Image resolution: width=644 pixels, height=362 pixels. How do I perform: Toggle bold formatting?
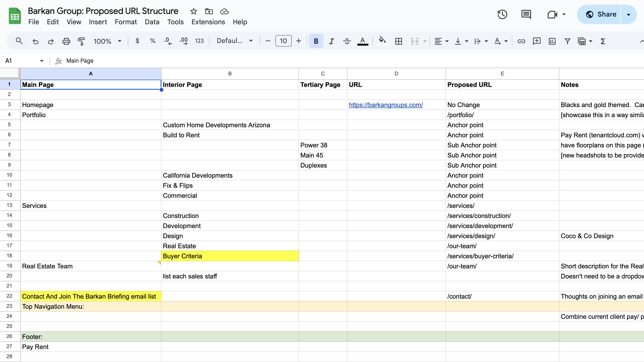coord(316,41)
